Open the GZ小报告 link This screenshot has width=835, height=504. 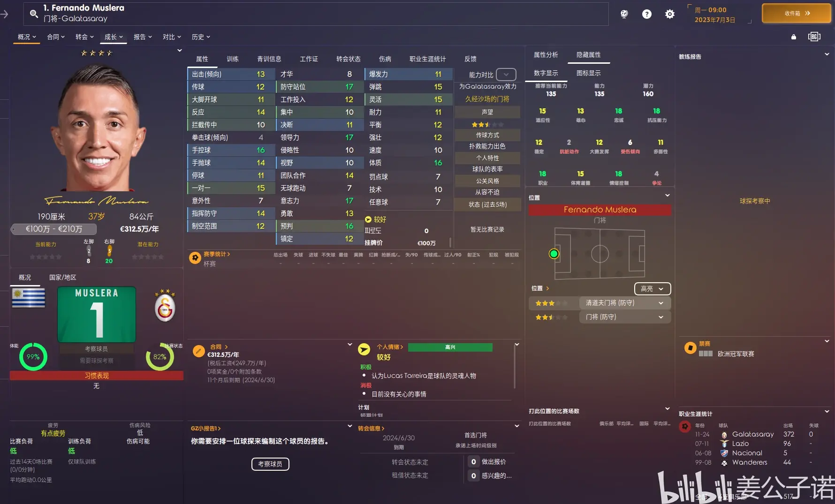click(x=205, y=429)
